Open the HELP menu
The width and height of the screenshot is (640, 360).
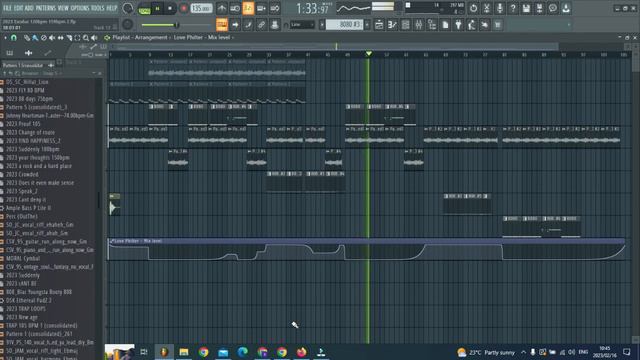point(111,8)
